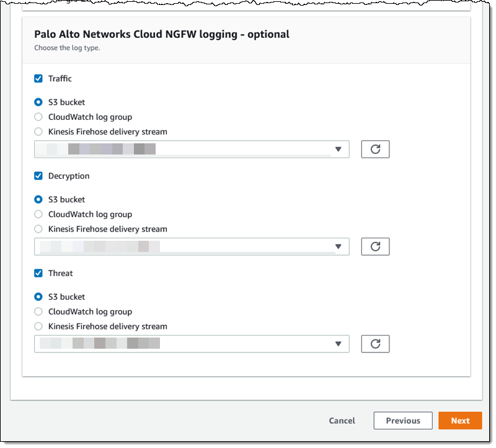Select S3 bucket for Threat logs
This screenshot has height=448, width=496.
coord(38,297)
